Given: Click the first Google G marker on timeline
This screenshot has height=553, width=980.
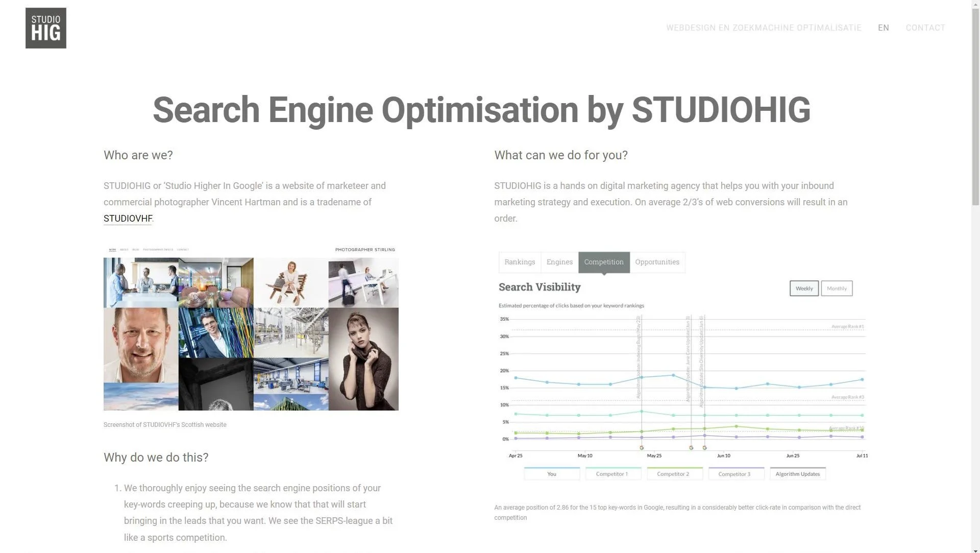Looking at the screenshot, I should coord(642,448).
